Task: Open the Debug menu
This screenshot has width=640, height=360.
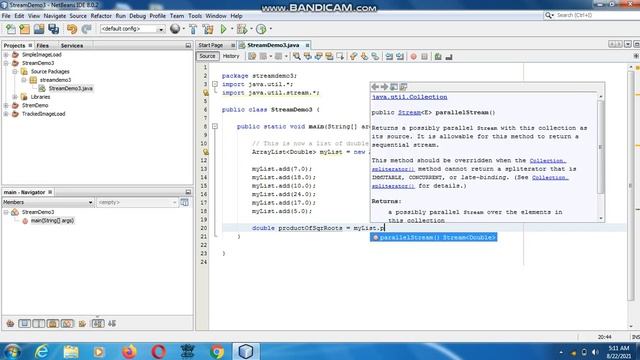Action: coord(138,16)
